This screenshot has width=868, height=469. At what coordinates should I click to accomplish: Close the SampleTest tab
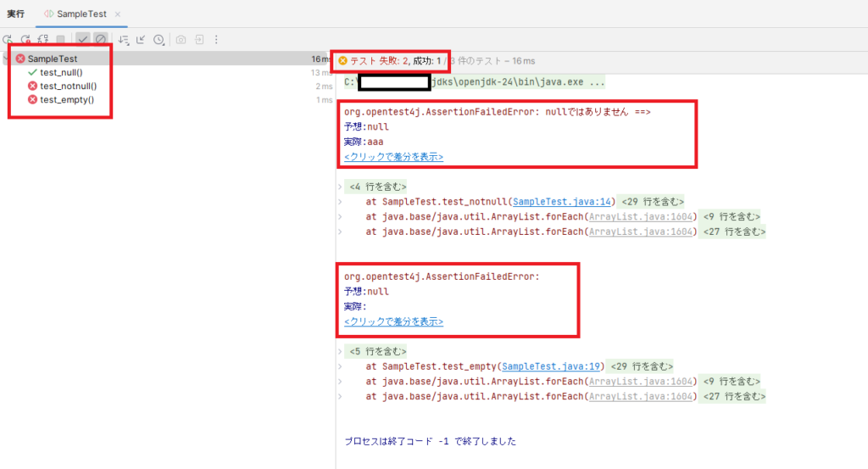click(117, 14)
